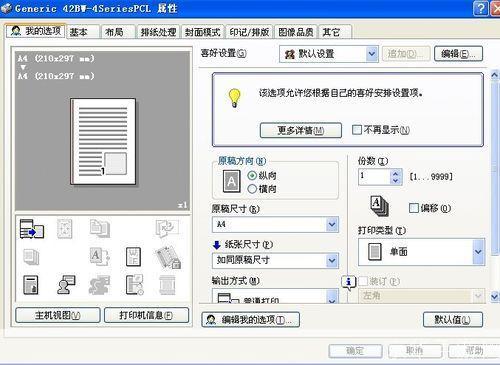Click the greyed group of users icon
Screen dimensions: 500x365
(x=99, y=285)
